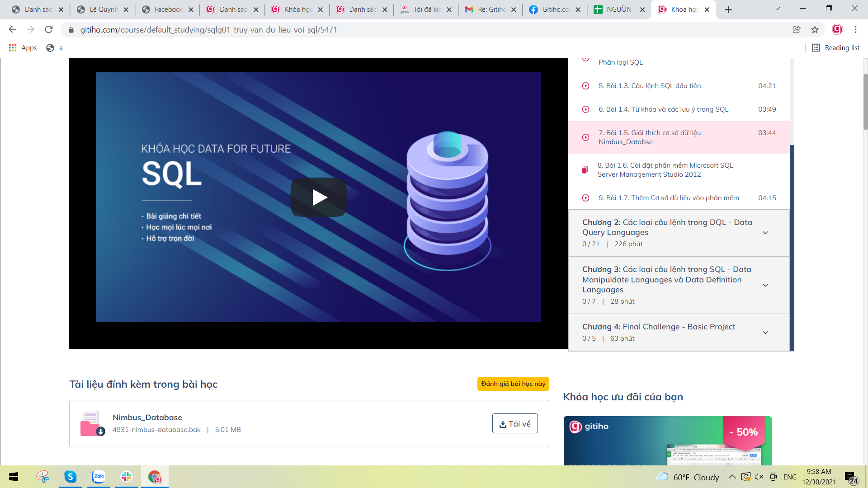Open Chrome three-dot menu
Image resolution: width=868 pixels, height=488 pixels.
(x=855, y=29)
